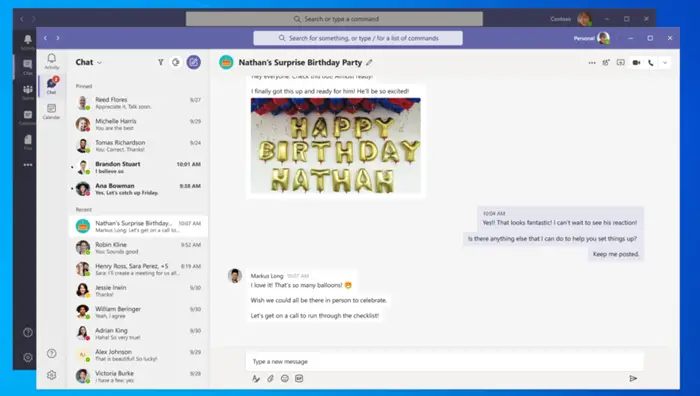
Task: Open Help icon in front window rail
Action: click(x=51, y=353)
